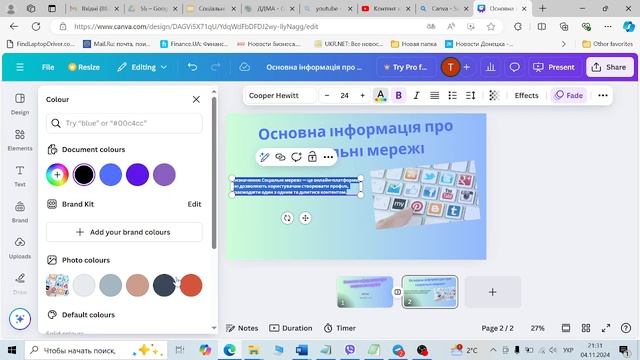Open the comments speech bubble

tap(514, 67)
